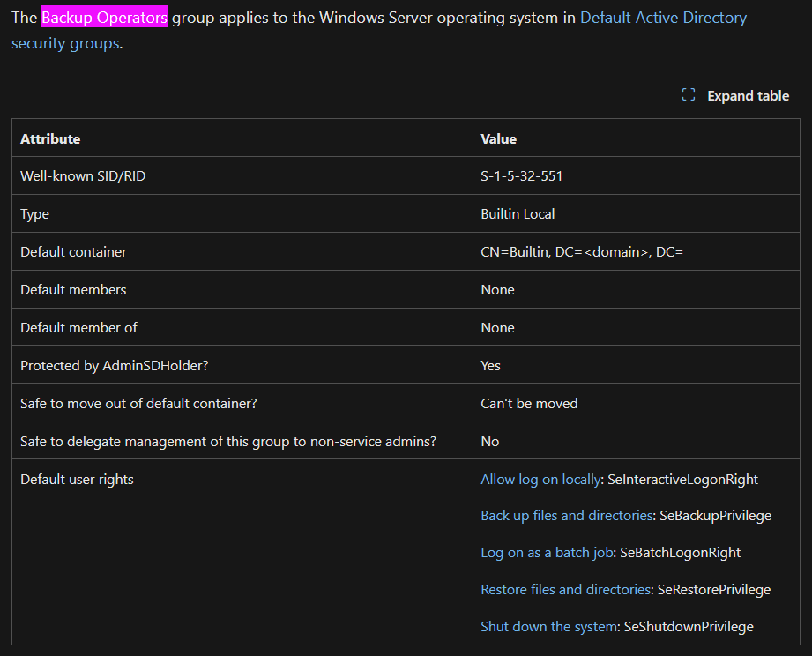Click the Default member of cell
The image size is (812, 656).
point(78,328)
